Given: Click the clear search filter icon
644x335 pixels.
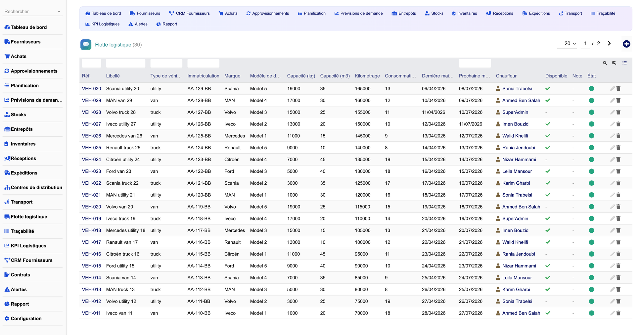Looking at the screenshot, I should pyautogui.click(x=614, y=63).
